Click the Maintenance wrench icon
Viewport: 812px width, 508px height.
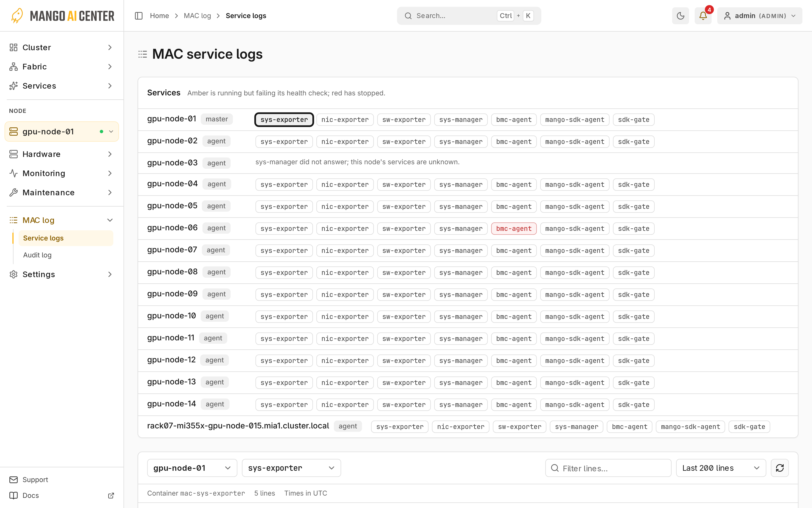pos(13,192)
